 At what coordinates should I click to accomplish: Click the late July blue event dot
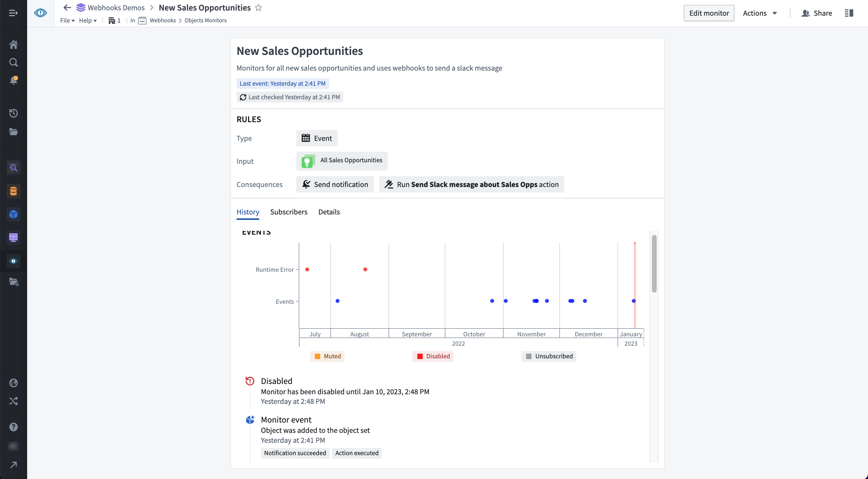(337, 301)
